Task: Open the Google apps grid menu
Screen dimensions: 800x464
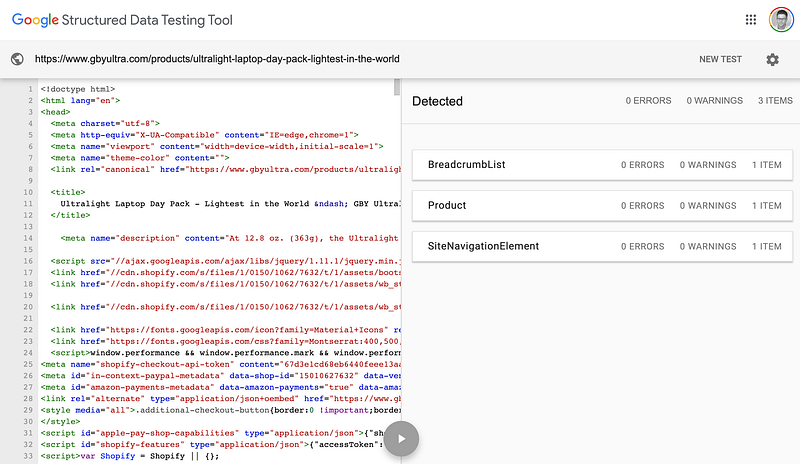Action: [x=751, y=20]
